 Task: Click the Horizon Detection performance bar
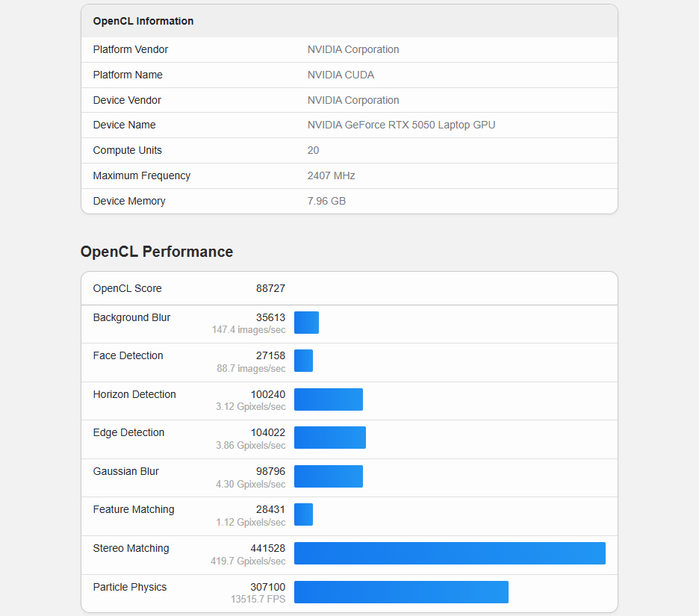point(329,399)
